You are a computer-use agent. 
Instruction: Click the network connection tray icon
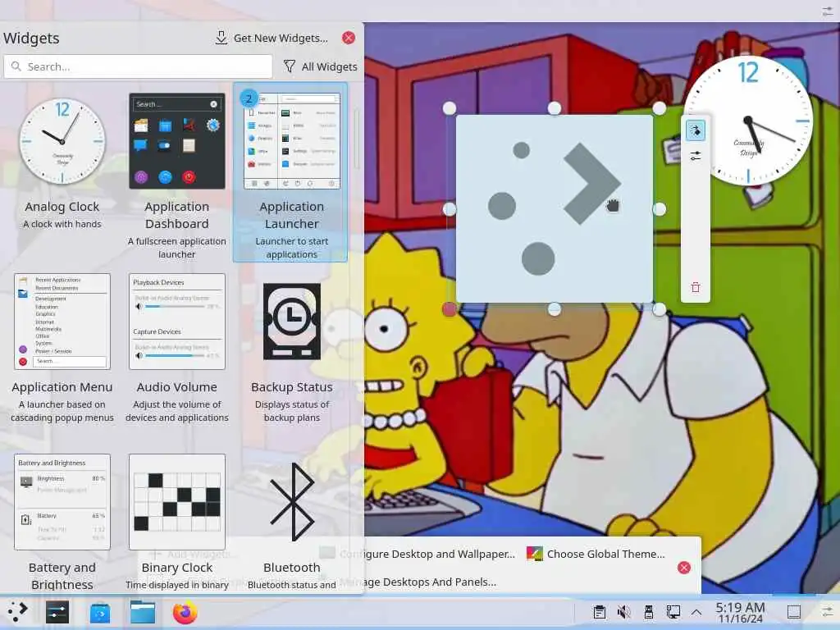673,612
